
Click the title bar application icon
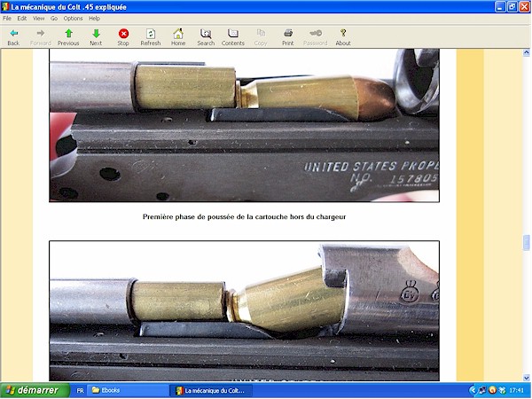pos(5,7)
